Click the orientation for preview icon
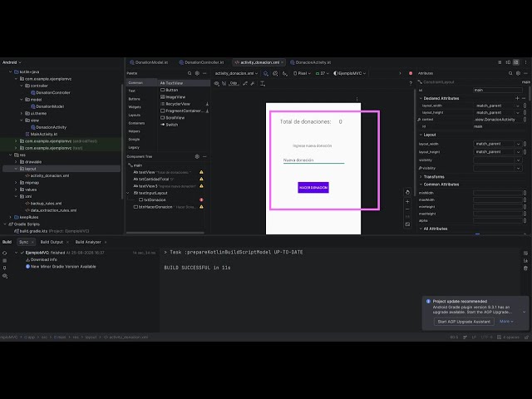The image size is (532, 399). coord(275,73)
